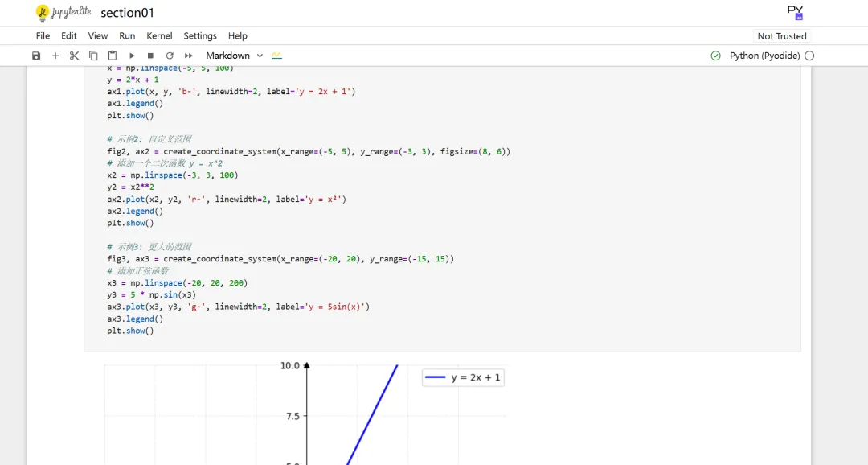This screenshot has height=465, width=868.
Task: Click the line x3 = np.linspace(-20, 20, 200)
Action: click(x=177, y=282)
